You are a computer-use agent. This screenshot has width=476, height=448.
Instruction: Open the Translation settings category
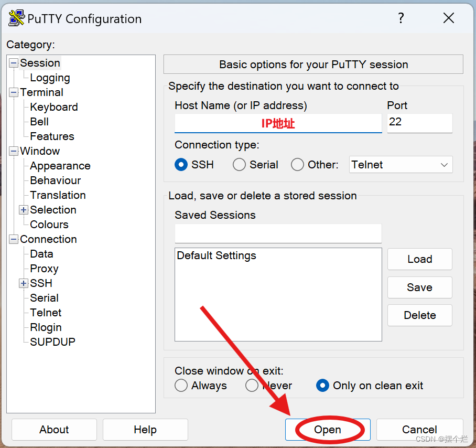pyautogui.click(x=58, y=195)
